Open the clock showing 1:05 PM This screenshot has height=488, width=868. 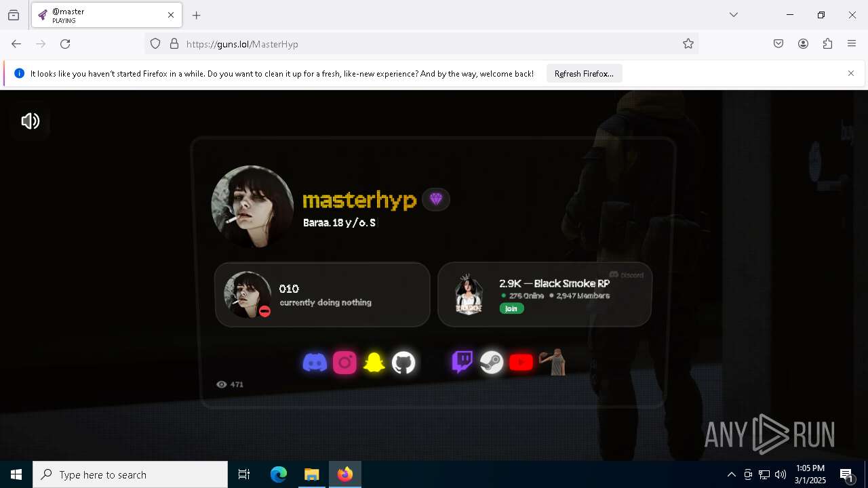click(x=810, y=474)
